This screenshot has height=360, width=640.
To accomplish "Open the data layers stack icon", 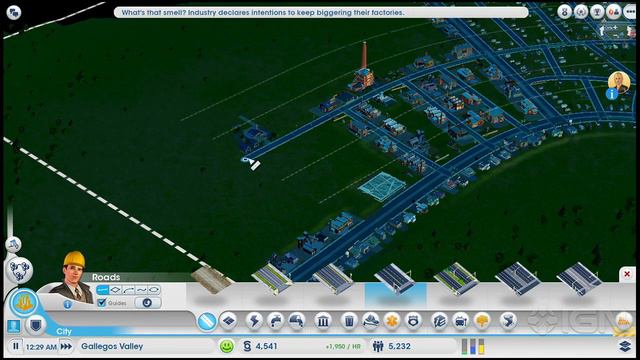I will click(625, 346).
